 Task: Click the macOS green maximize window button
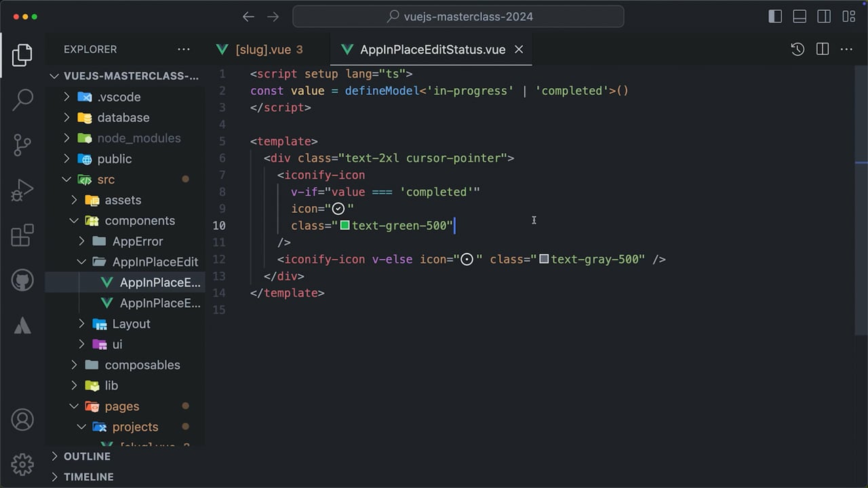35,16
